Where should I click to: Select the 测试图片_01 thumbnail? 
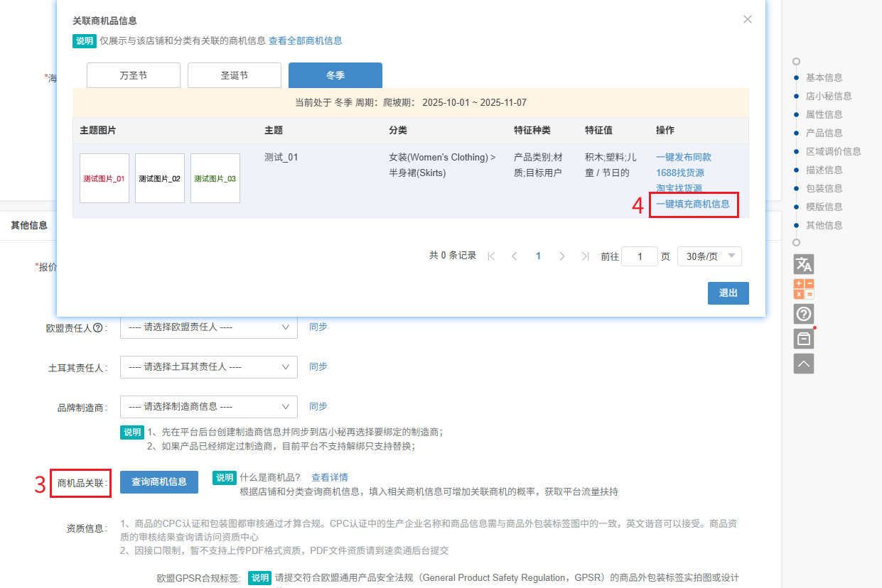click(x=104, y=178)
